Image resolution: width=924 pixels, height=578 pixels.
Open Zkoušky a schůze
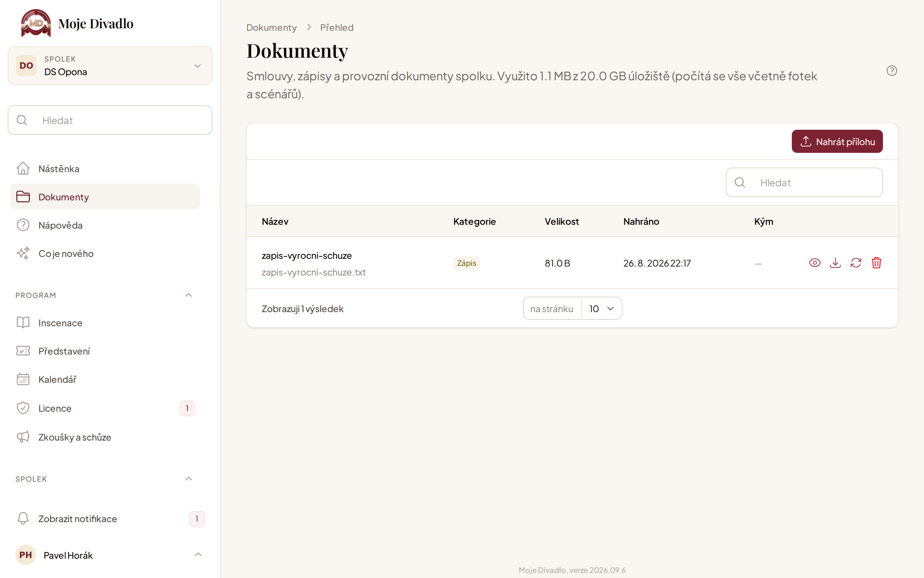105,437
